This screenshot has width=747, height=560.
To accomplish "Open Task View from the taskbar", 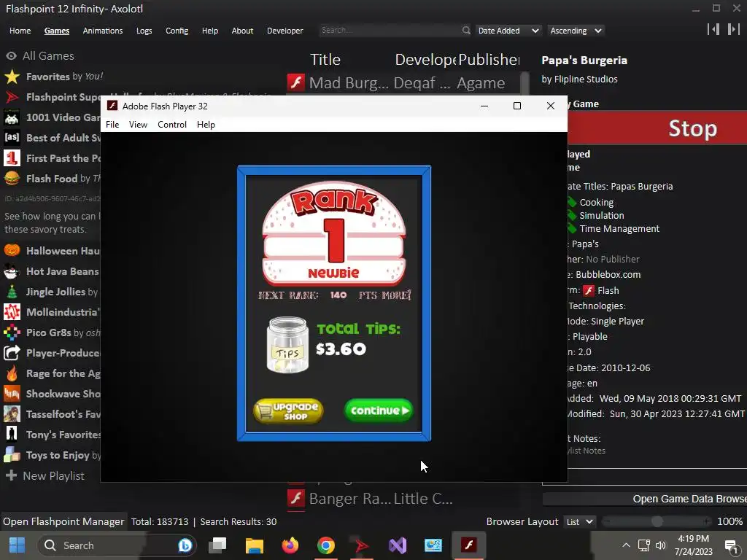I will tap(218, 545).
